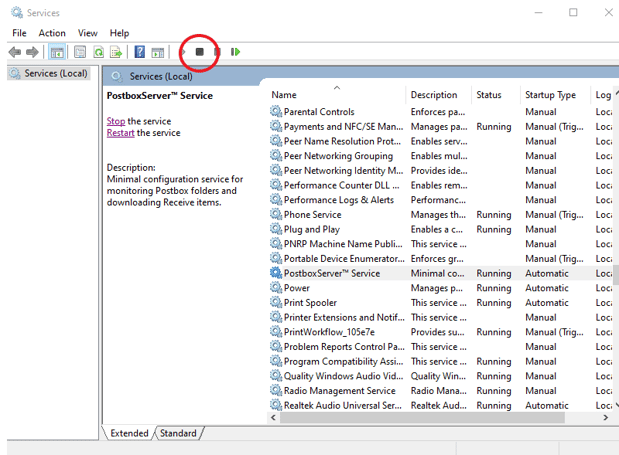
Task: Click the gear icon beside Peer Networking Grouping
Action: tap(276, 156)
